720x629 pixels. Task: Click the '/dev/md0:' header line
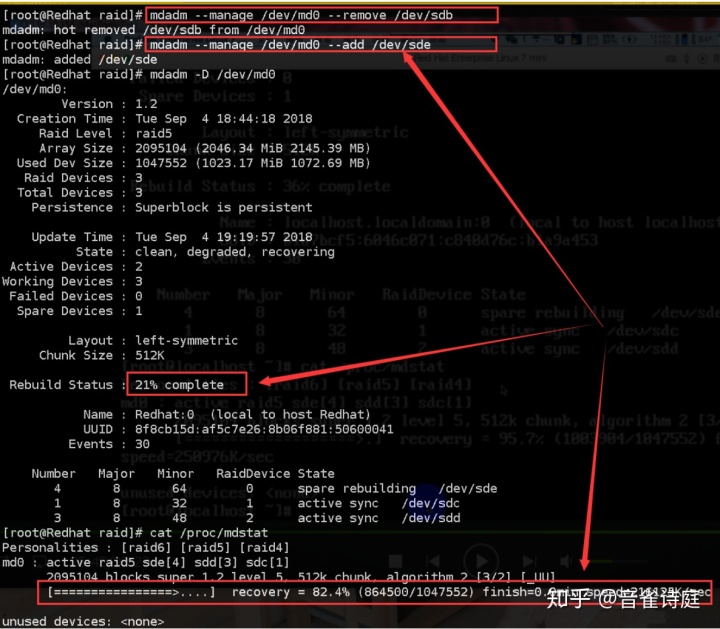point(34,89)
